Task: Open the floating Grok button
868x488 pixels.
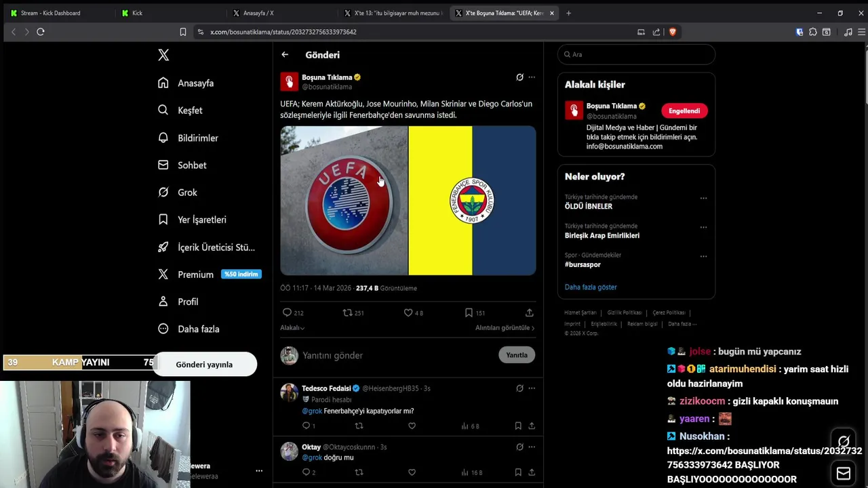Action: (844, 441)
